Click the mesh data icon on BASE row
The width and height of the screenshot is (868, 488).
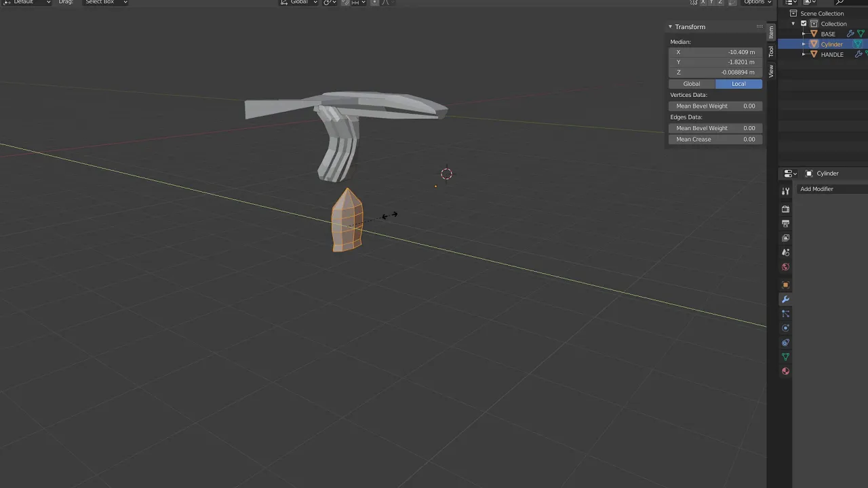point(861,34)
